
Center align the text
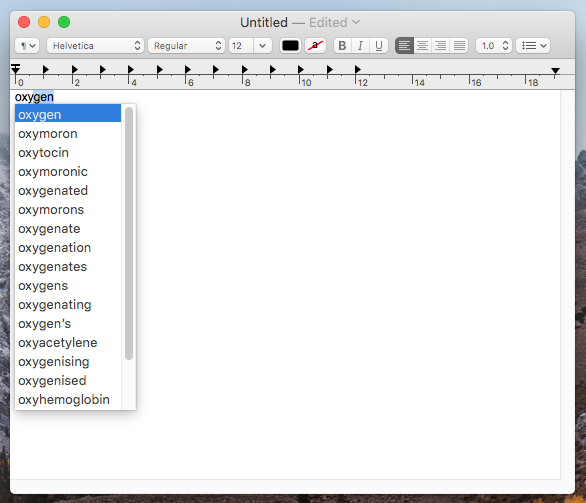point(422,46)
